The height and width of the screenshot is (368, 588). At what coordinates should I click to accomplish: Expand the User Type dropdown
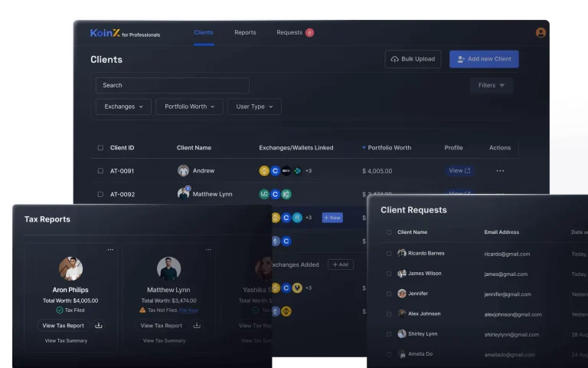(x=254, y=107)
